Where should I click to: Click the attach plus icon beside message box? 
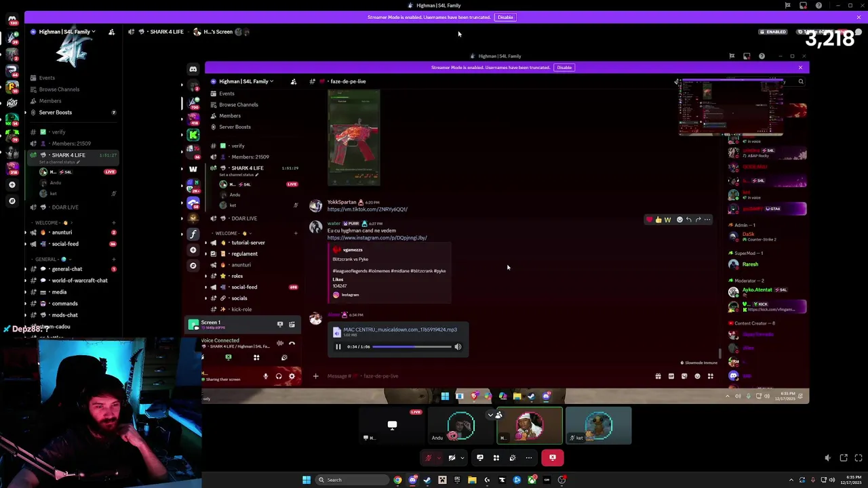(x=315, y=376)
